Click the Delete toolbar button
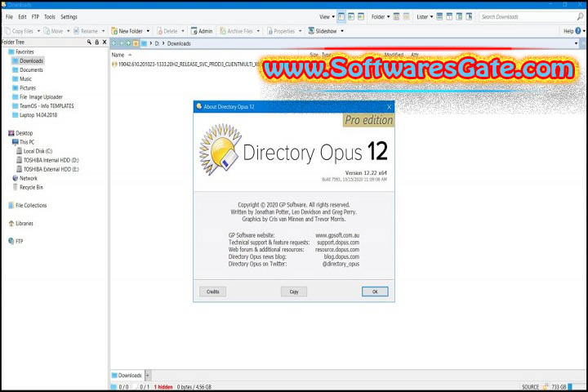588x392 pixels. coord(167,31)
